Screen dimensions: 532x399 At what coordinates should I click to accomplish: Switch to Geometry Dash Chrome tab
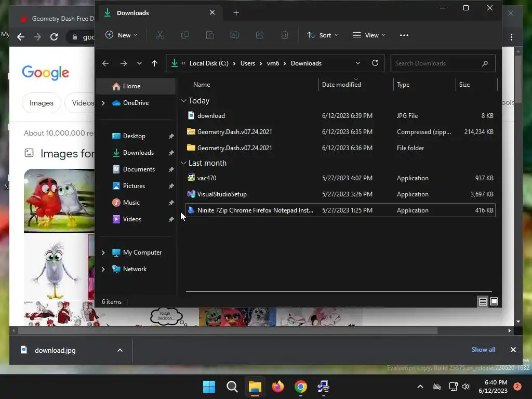click(57, 19)
